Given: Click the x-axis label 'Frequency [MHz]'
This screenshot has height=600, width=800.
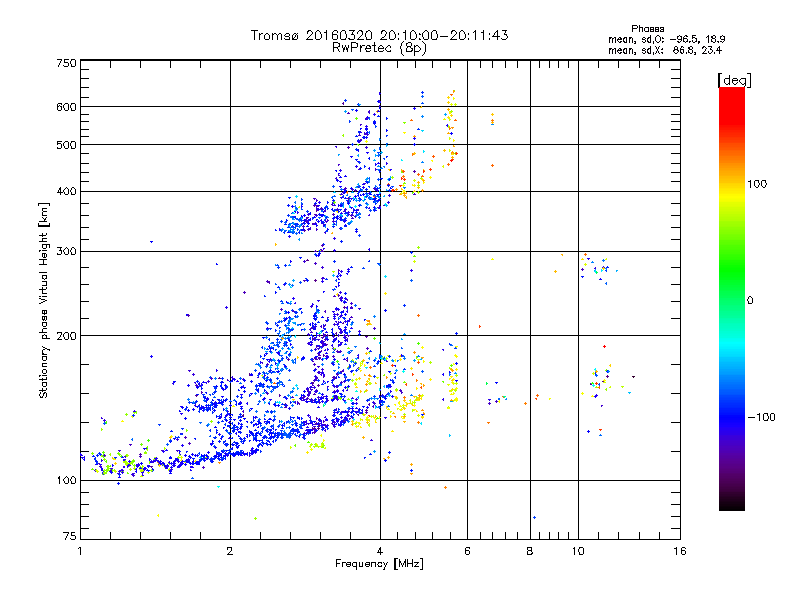Looking at the screenshot, I should (379, 564).
